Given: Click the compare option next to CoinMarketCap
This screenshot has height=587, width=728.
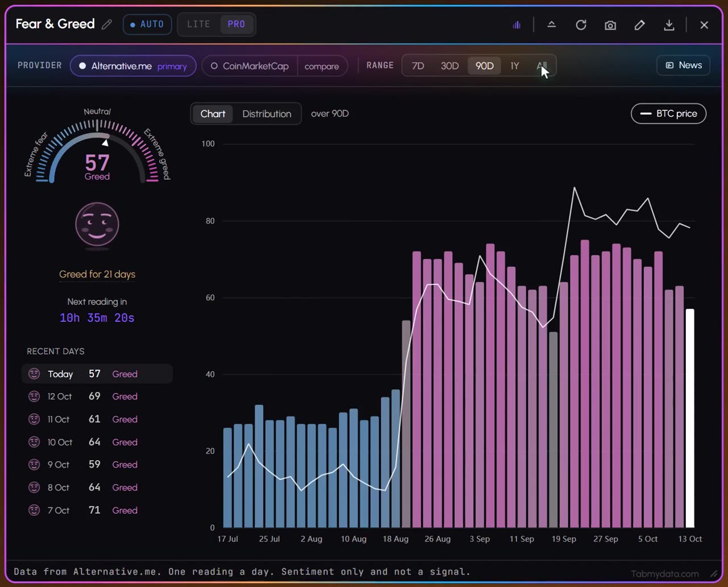Looking at the screenshot, I should (x=322, y=66).
